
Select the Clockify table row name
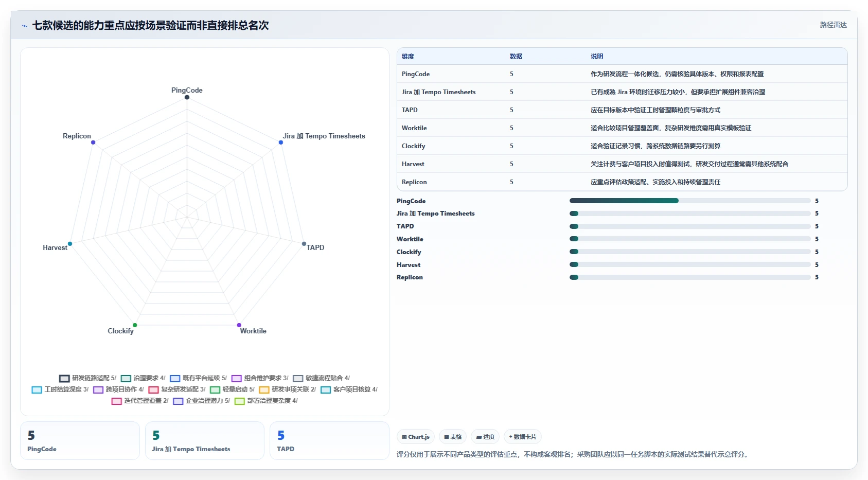click(414, 146)
